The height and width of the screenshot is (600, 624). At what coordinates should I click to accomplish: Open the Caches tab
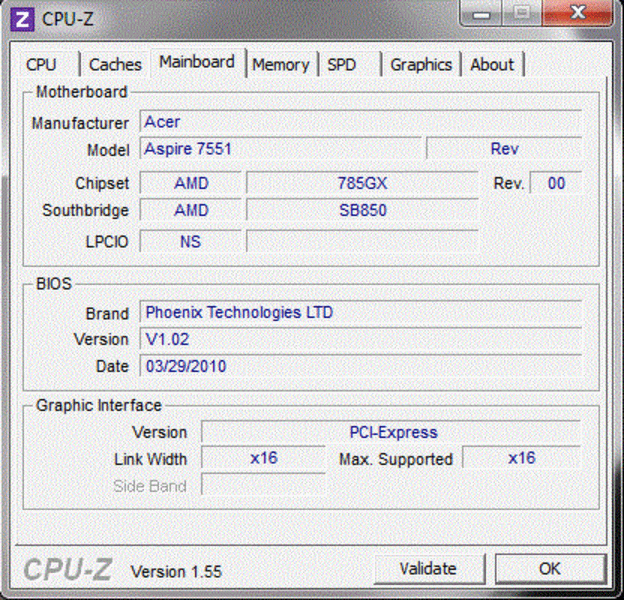[115, 64]
